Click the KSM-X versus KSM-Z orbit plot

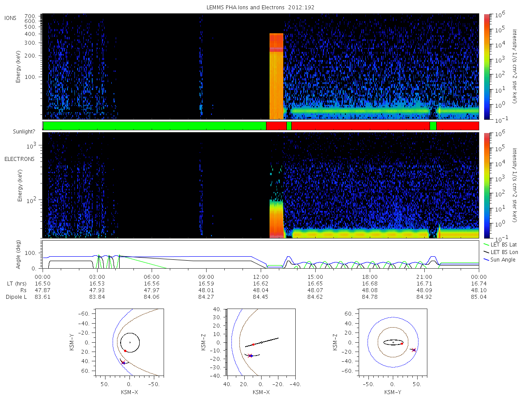point(261,342)
